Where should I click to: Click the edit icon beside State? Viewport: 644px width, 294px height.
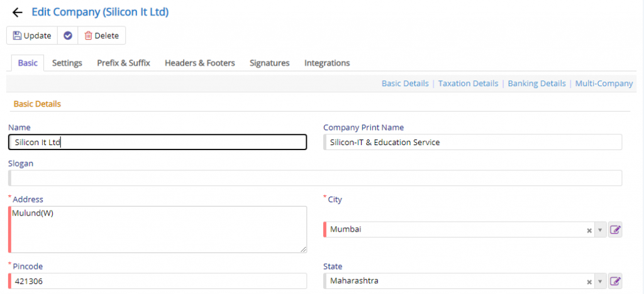pyautogui.click(x=615, y=281)
